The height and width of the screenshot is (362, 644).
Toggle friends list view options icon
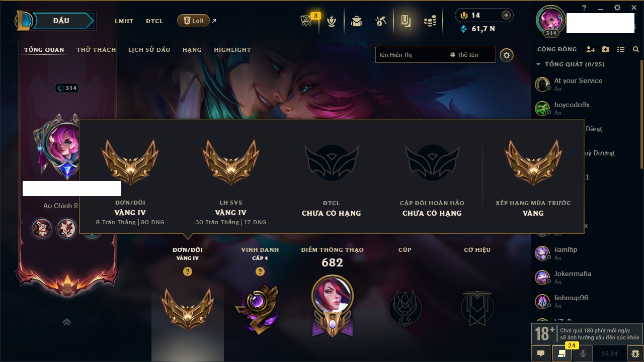[x=621, y=49]
